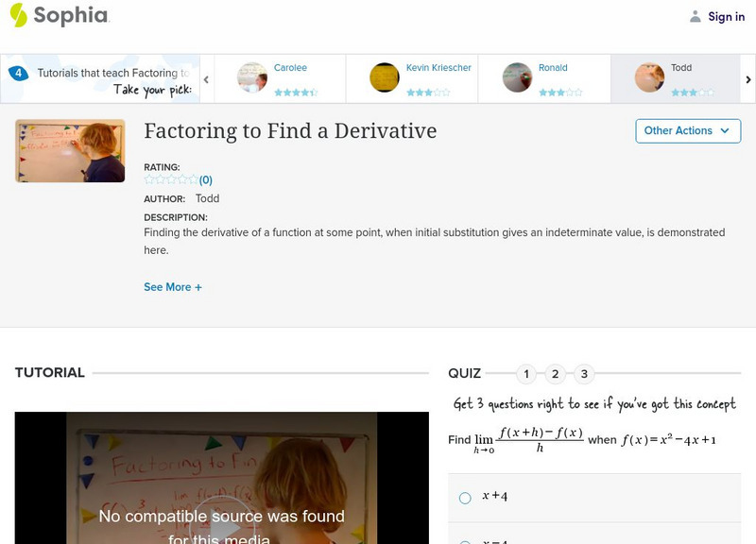
Task: Open Ronald's tutorial link
Action: [x=553, y=68]
